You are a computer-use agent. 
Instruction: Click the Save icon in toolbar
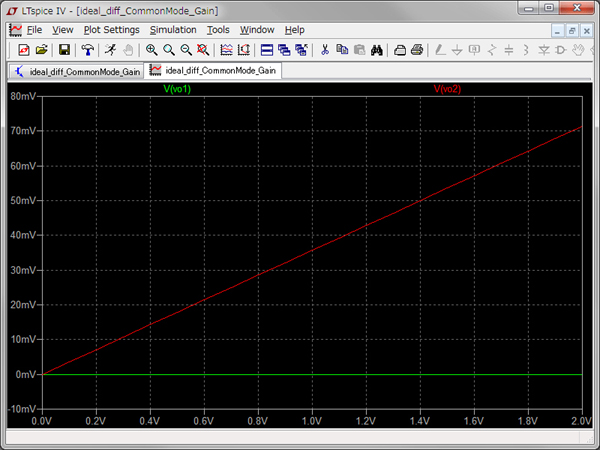64,50
